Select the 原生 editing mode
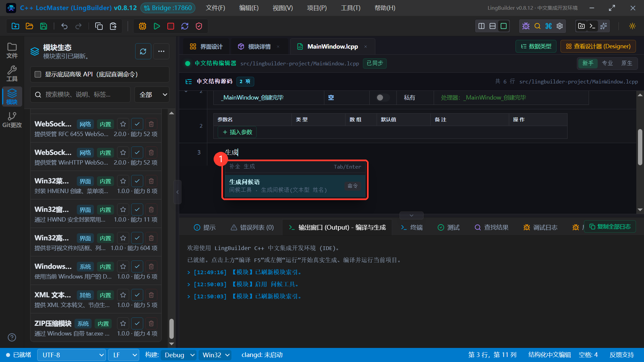The height and width of the screenshot is (362, 644). click(627, 63)
